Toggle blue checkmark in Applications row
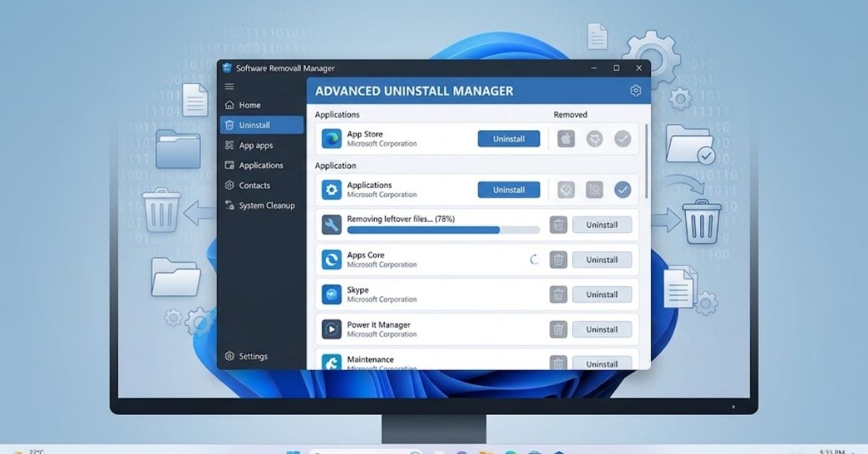 pyautogui.click(x=623, y=190)
